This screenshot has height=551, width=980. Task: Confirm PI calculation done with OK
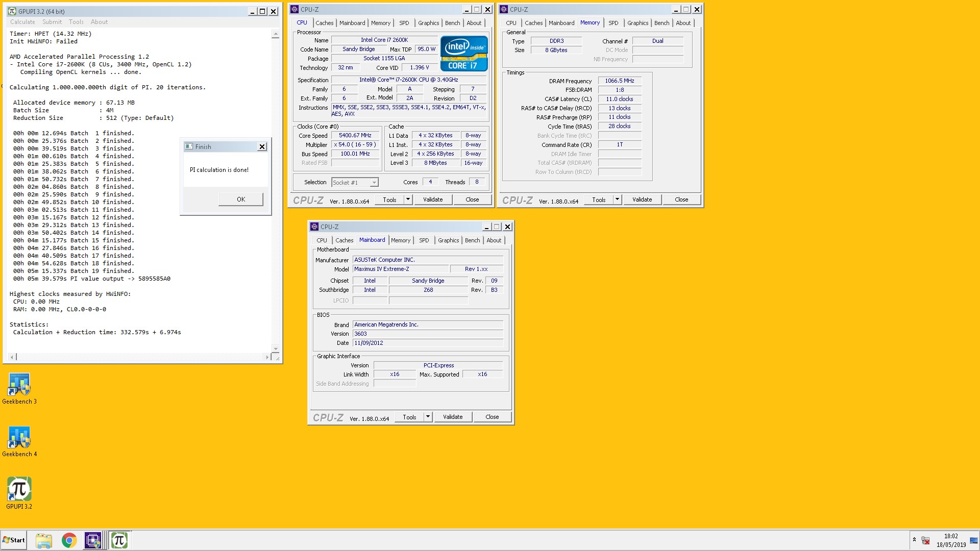pos(241,199)
